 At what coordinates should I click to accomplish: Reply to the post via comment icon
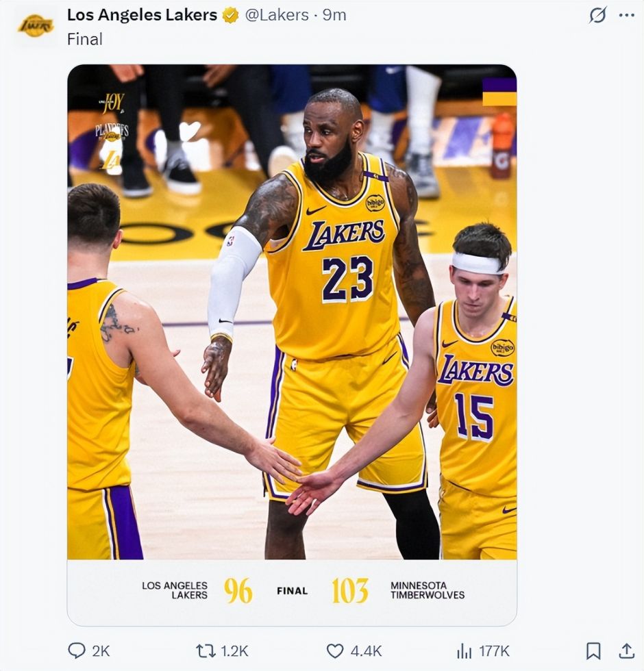(x=77, y=651)
